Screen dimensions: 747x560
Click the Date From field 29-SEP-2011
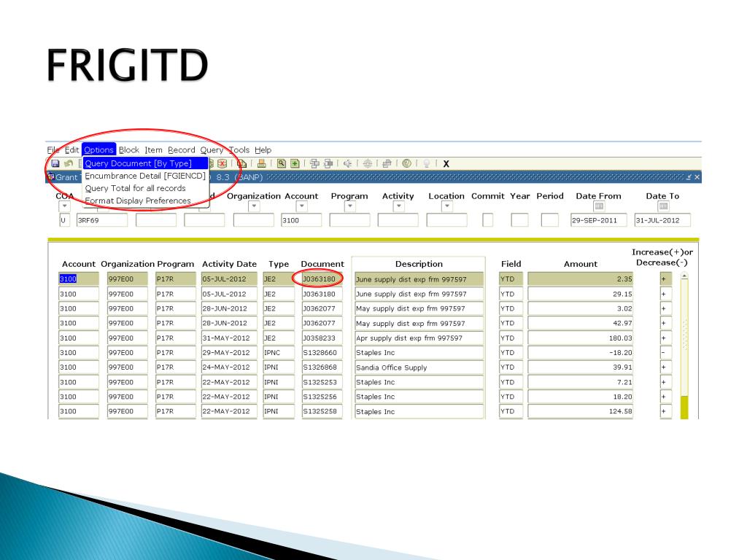click(599, 220)
